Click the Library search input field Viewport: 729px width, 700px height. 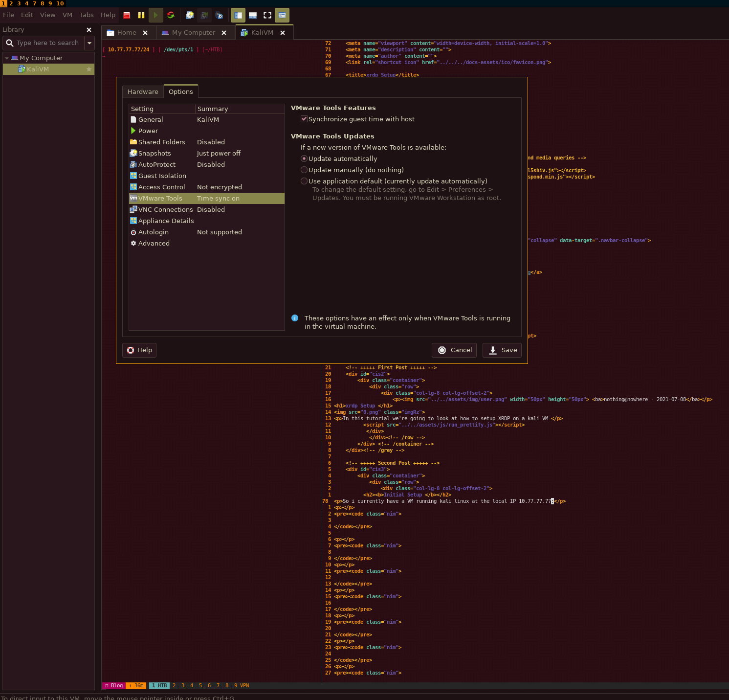(48, 43)
